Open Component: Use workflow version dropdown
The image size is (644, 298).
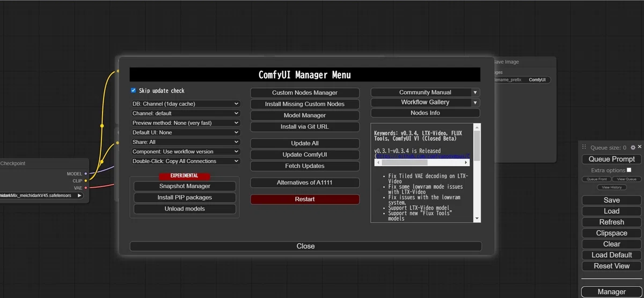coord(186,152)
